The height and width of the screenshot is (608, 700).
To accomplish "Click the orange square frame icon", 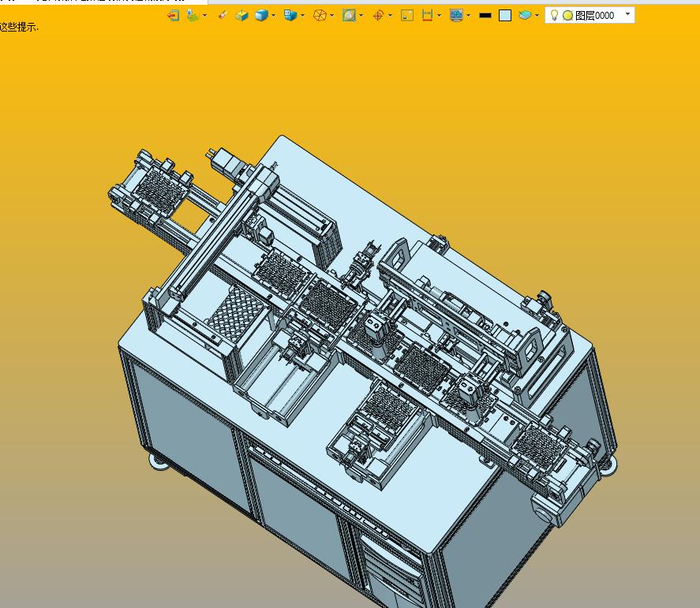I will click(x=407, y=15).
